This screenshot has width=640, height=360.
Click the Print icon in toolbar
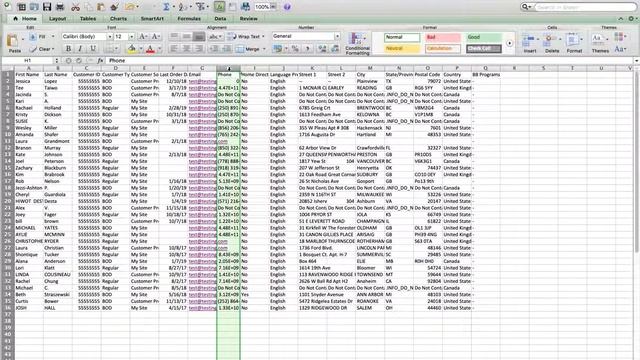point(60,7)
